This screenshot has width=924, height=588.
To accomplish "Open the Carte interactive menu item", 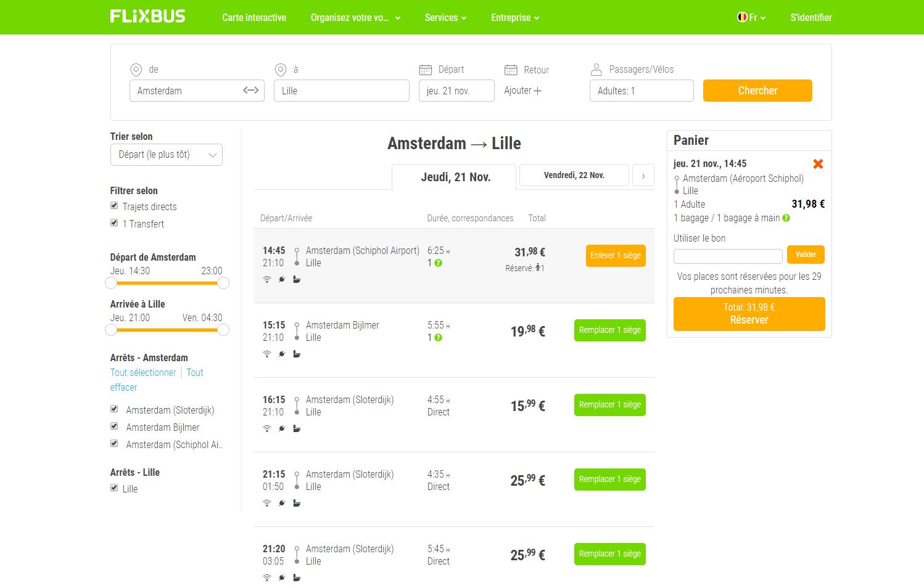I will click(x=254, y=17).
